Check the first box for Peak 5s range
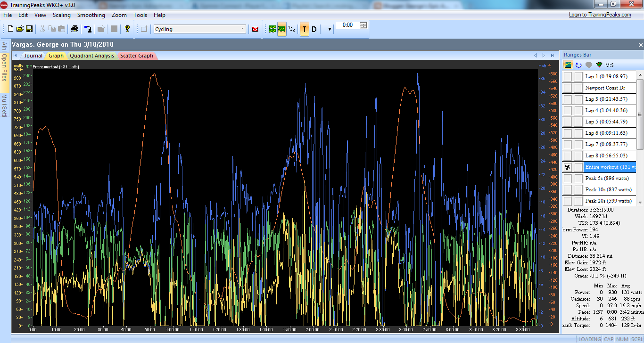The height and width of the screenshot is (343, 644). click(x=568, y=179)
